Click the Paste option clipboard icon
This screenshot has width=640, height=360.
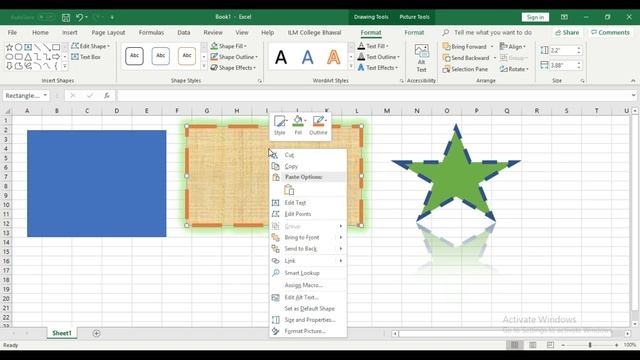pyautogui.click(x=289, y=190)
